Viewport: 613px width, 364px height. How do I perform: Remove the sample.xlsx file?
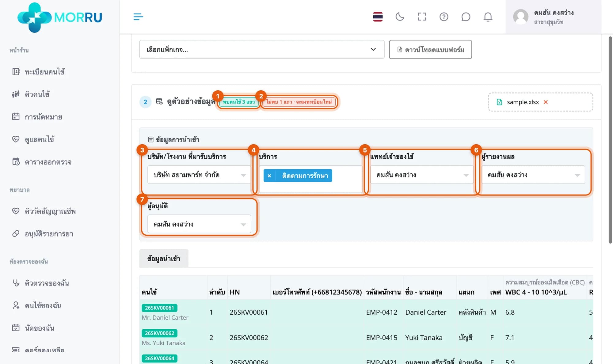pos(546,102)
